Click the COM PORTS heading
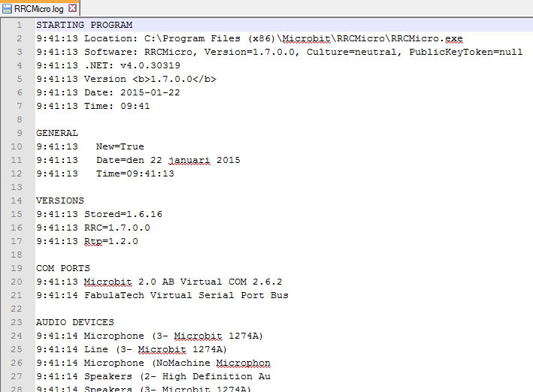The width and height of the screenshot is (533, 392). pyautogui.click(x=63, y=268)
